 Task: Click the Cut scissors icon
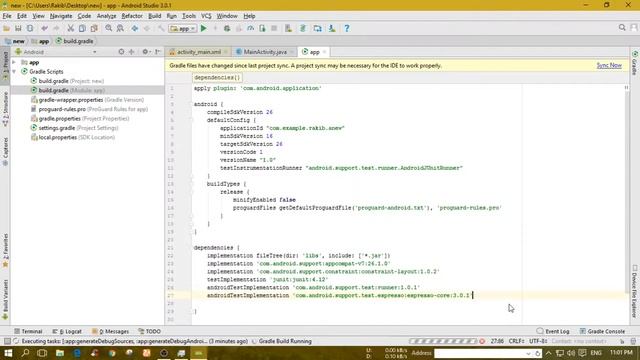71,29
